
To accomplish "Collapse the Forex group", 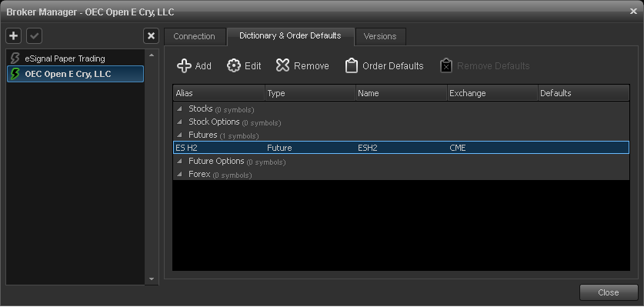I will click(x=179, y=175).
